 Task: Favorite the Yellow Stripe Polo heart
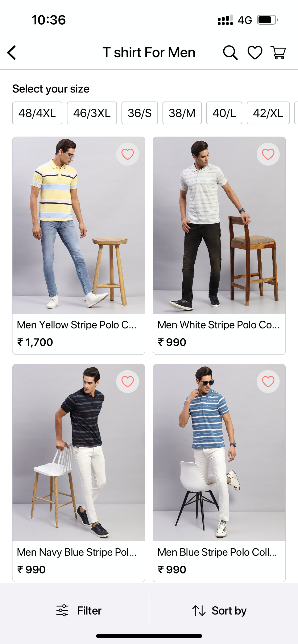coord(127,154)
